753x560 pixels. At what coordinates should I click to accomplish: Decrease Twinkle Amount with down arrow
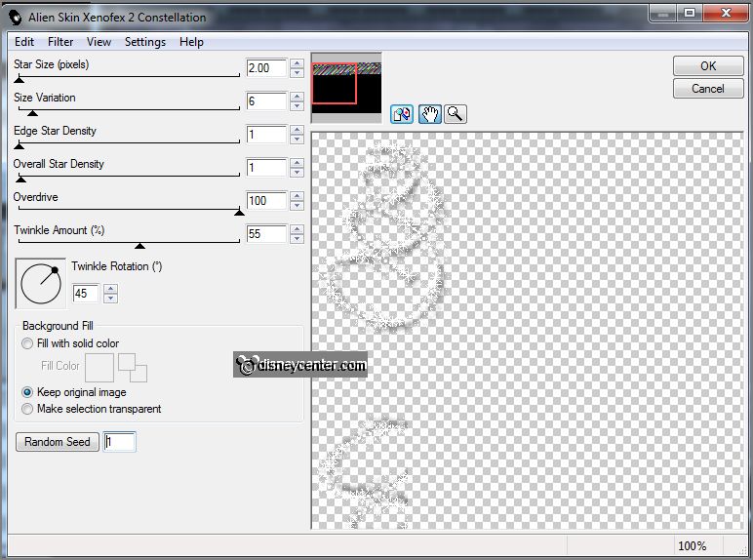(297, 239)
